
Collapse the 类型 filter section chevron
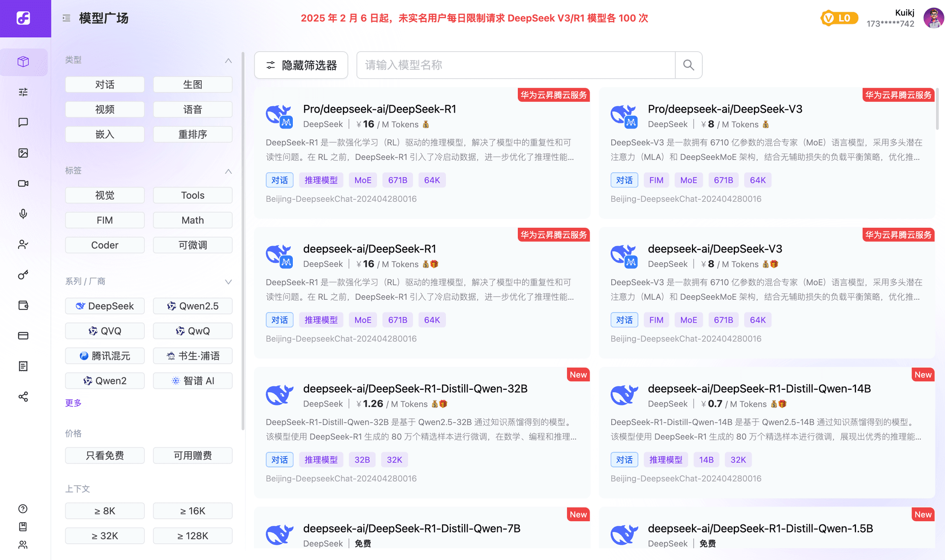coord(228,61)
